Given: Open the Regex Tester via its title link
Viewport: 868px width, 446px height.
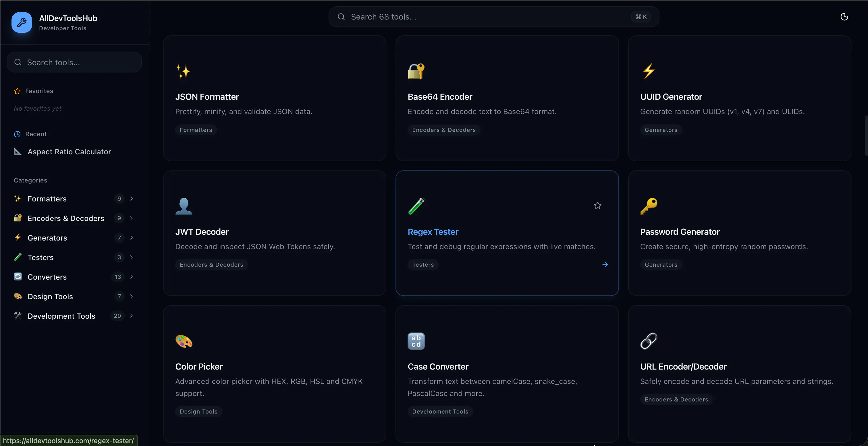Looking at the screenshot, I should (433, 232).
